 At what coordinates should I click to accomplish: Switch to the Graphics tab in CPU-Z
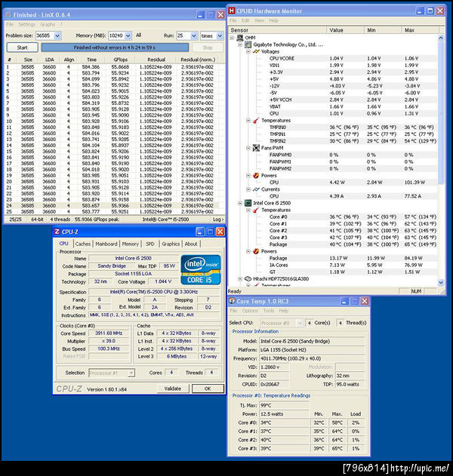(171, 244)
